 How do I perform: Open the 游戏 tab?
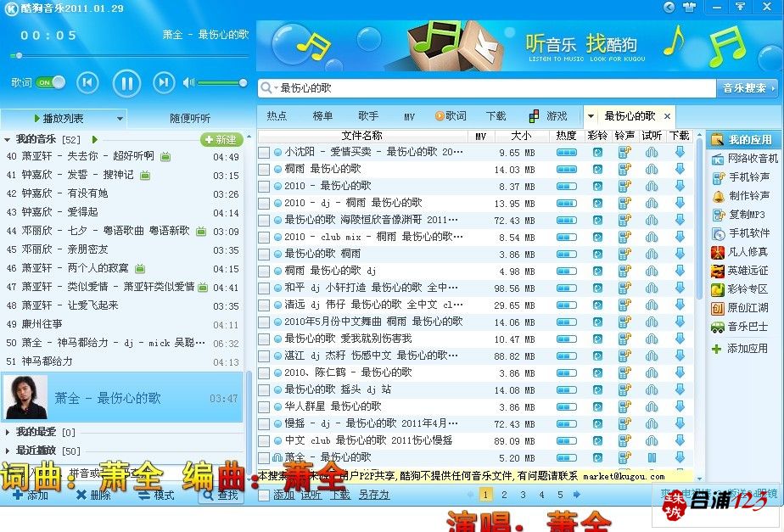click(548, 116)
